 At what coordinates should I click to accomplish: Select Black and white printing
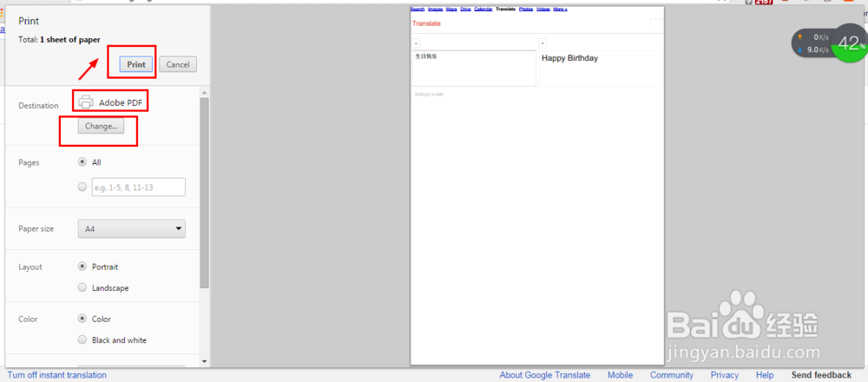pos(82,339)
